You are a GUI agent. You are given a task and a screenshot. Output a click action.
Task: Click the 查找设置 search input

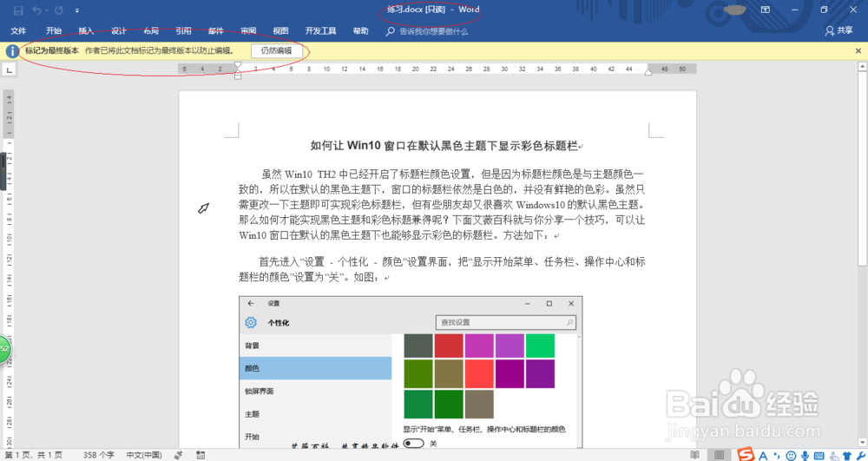coord(506,322)
